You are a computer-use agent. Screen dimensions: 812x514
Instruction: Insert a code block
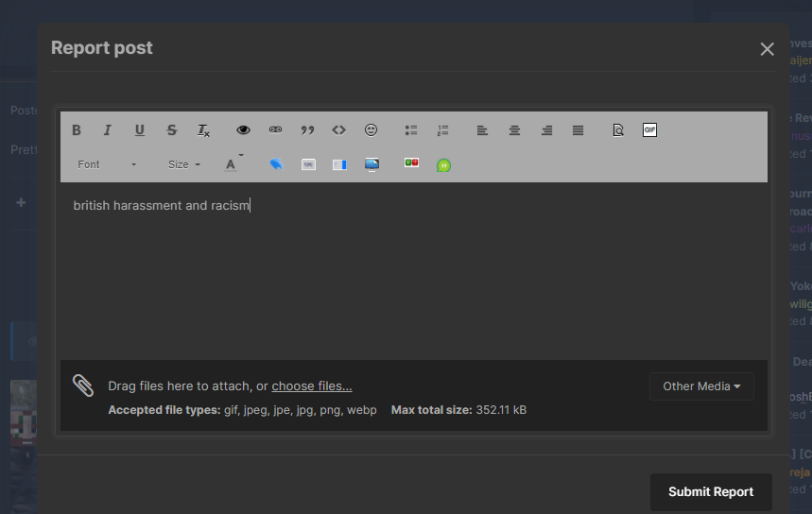click(338, 130)
